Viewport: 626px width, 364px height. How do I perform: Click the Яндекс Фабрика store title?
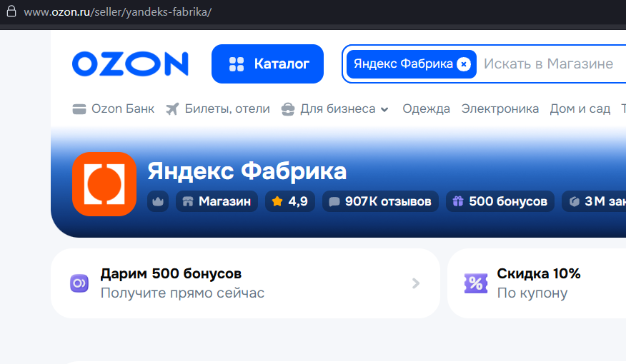pos(247,171)
